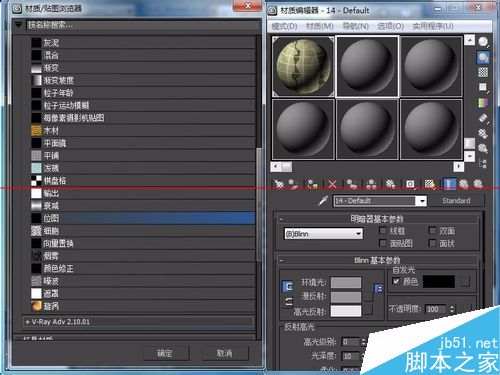Viewport: 500px width, 375px height.
Task: Click the Go Forward to Sibling icon
Action: (478, 184)
